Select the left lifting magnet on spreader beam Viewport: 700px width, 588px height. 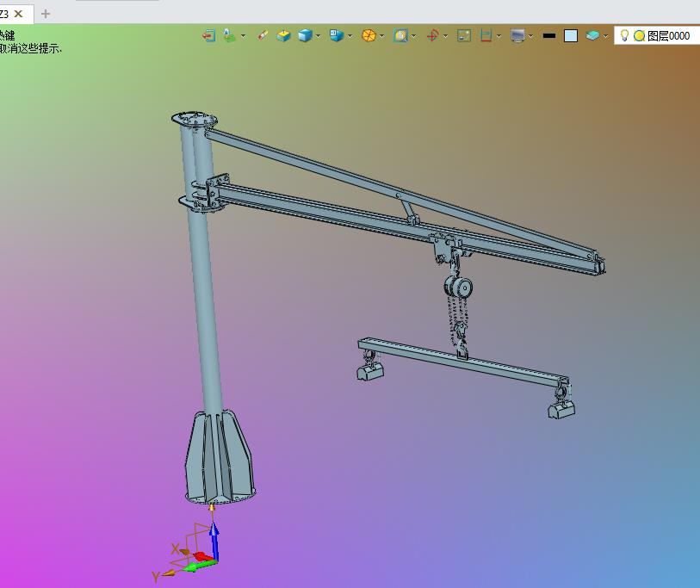[x=370, y=370]
